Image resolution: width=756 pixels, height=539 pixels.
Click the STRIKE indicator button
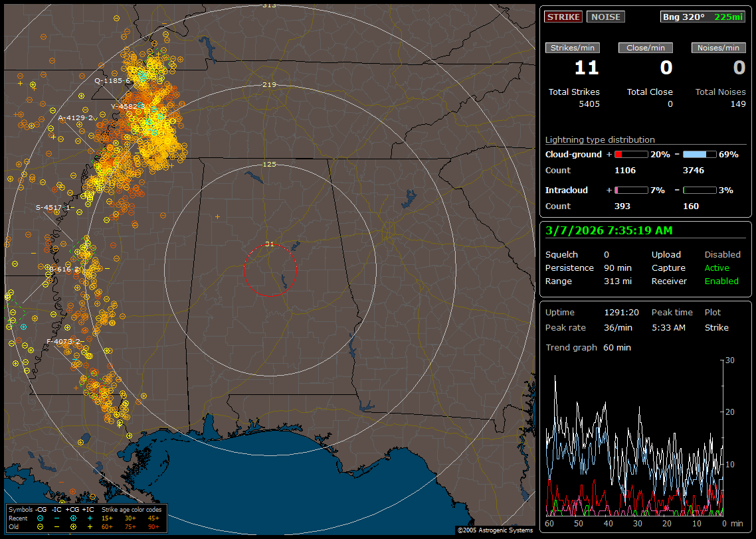pos(563,17)
